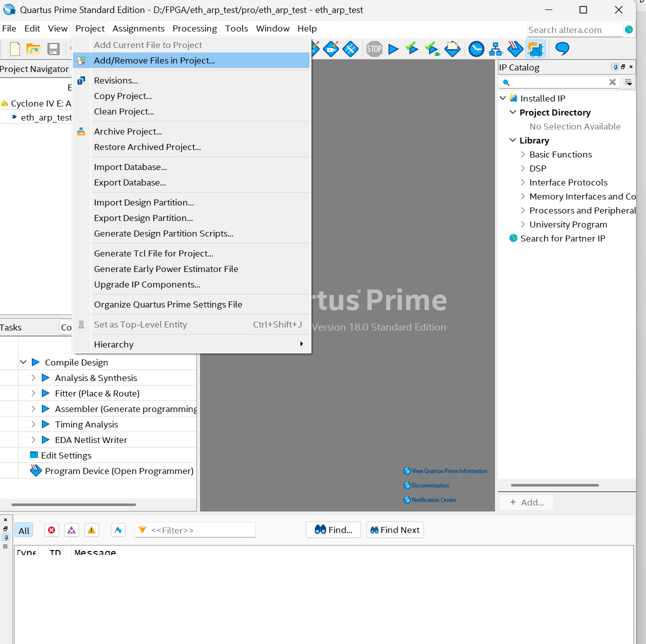Open the Programmer toolbar icon
This screenshot has height=644, width=646.
(x=515, y=49)
